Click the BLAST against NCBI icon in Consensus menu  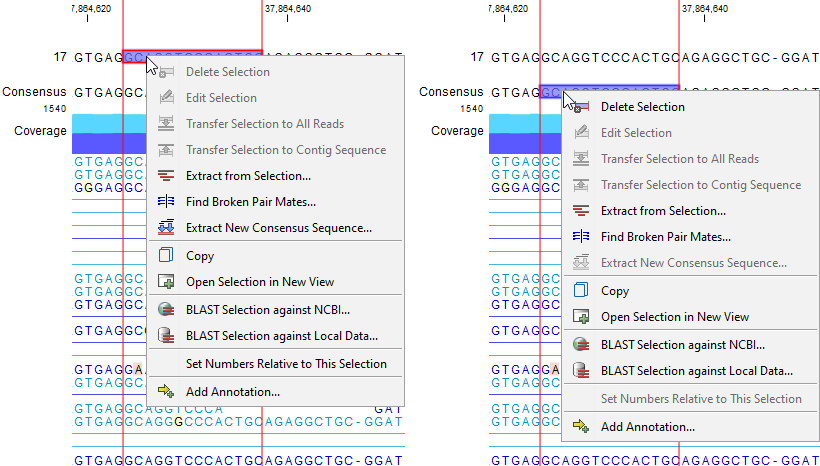pyautogui.click(x=582, y=344)
